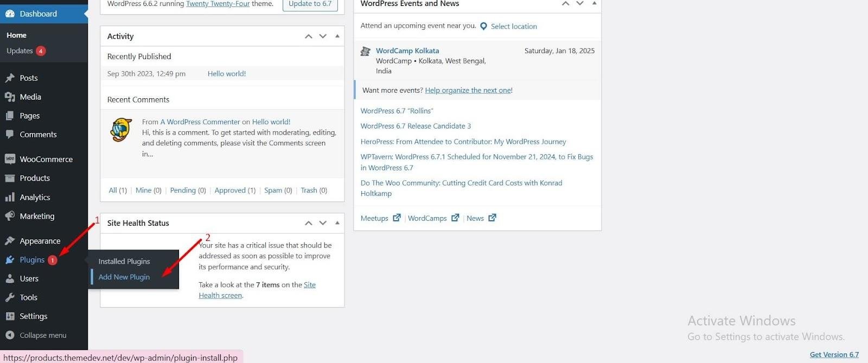Move Site Health Status panel up
The width and height of the screenshot is (868, 363).
tap(308, 223)
